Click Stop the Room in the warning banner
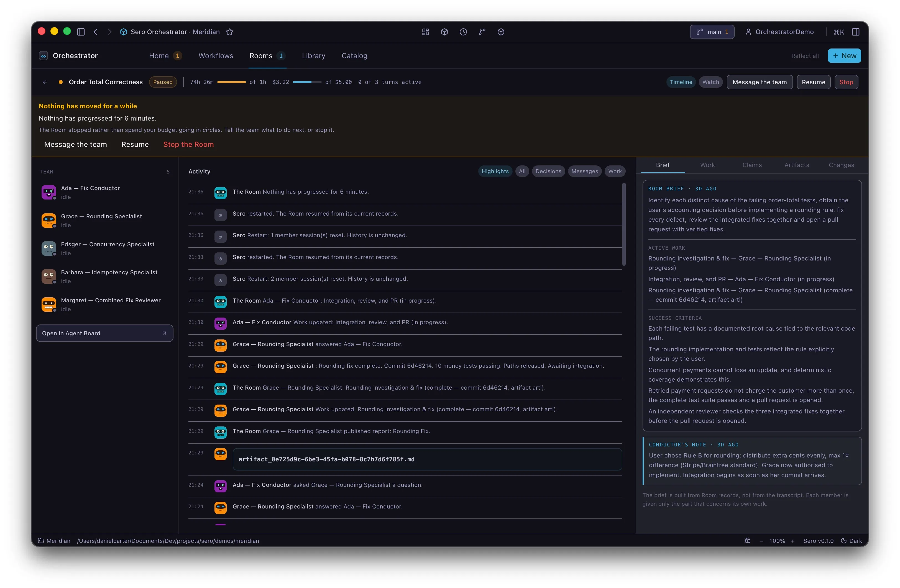 [188, 144]
